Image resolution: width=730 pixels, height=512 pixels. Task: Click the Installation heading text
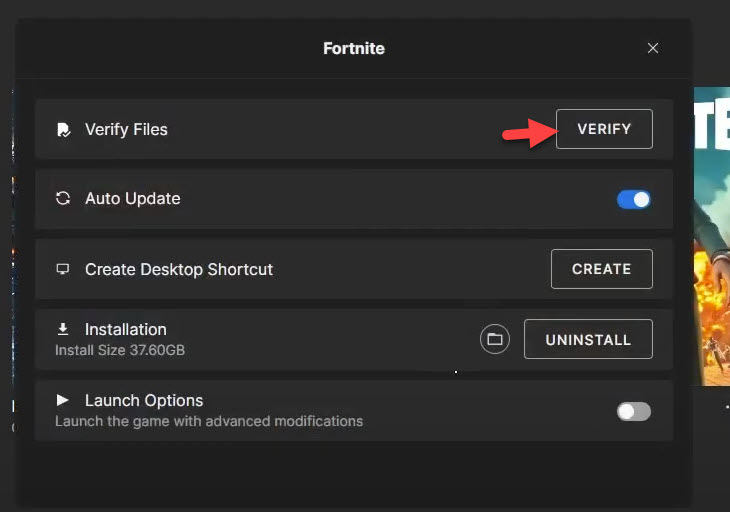coord(125,329)
